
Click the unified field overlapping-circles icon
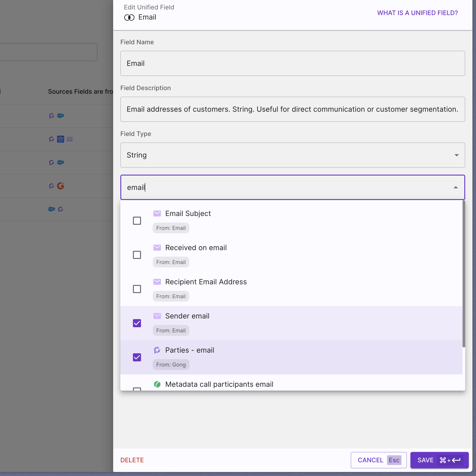pos(129,18)
